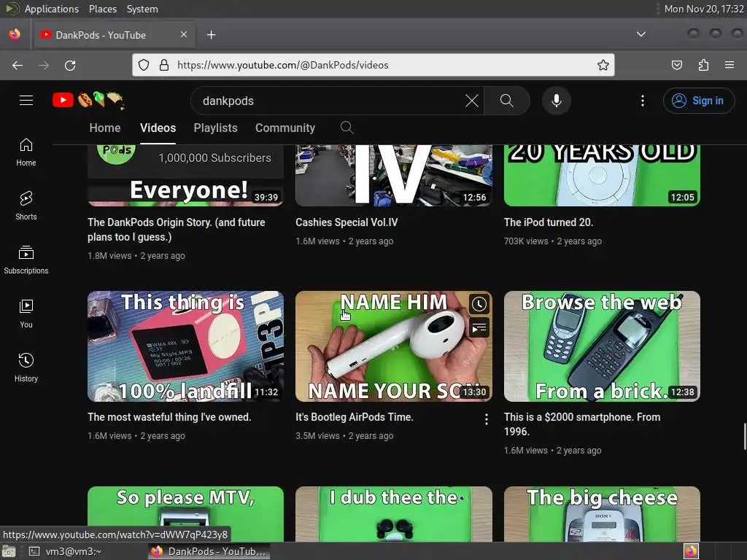Click the This thing is 100% landfill thumbnail

(186, 346)
